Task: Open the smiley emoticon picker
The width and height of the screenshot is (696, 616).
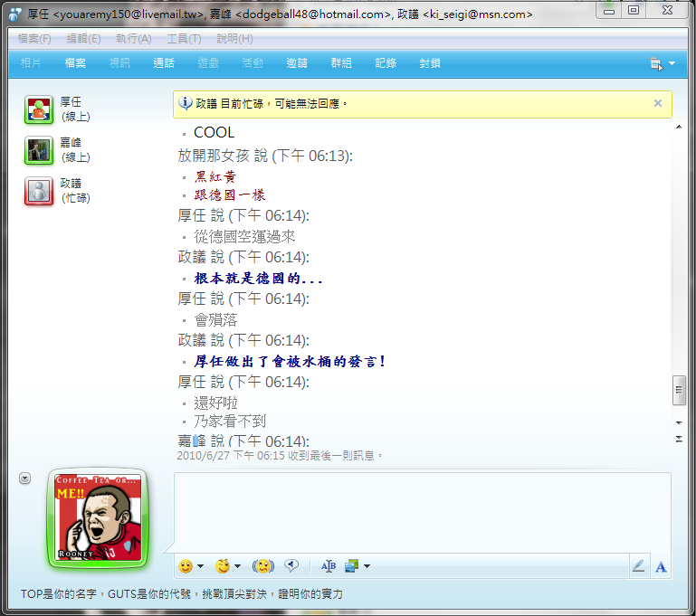Action: 186,566
